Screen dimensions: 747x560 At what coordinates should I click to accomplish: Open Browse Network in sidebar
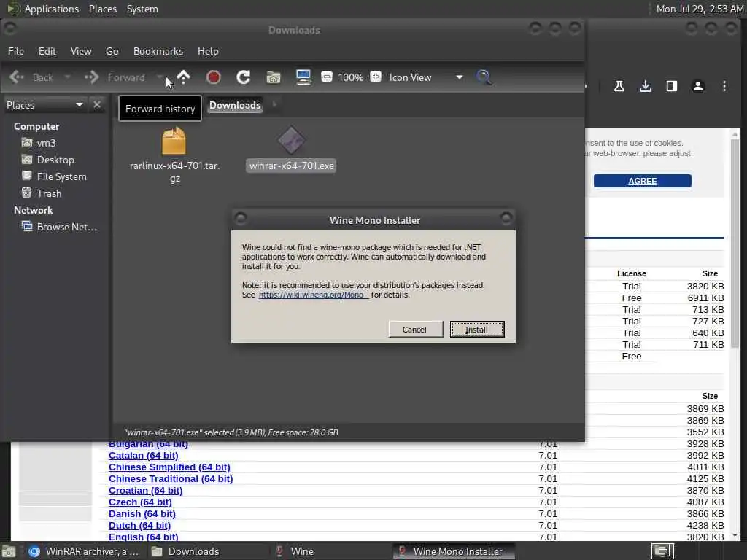coord(59,227)
